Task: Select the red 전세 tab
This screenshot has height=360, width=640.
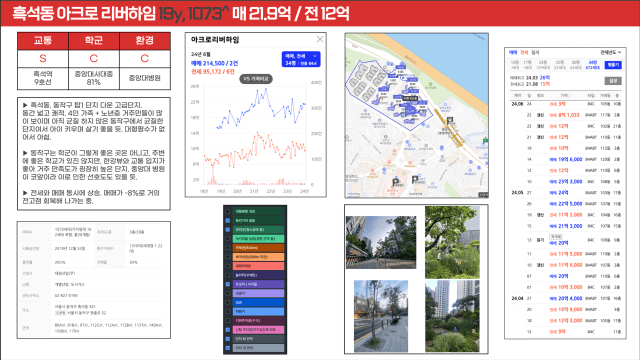Action: tap(524, 52)
